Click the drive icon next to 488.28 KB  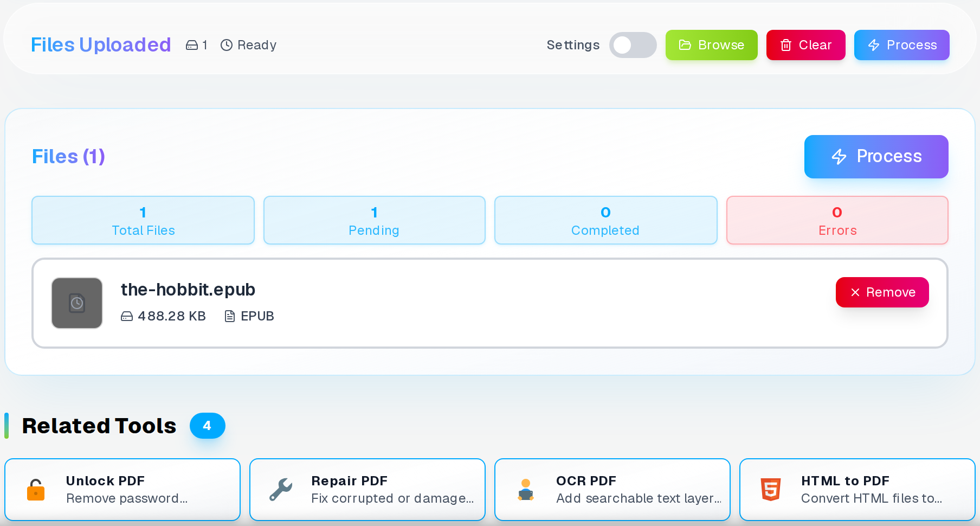[127, 316]
